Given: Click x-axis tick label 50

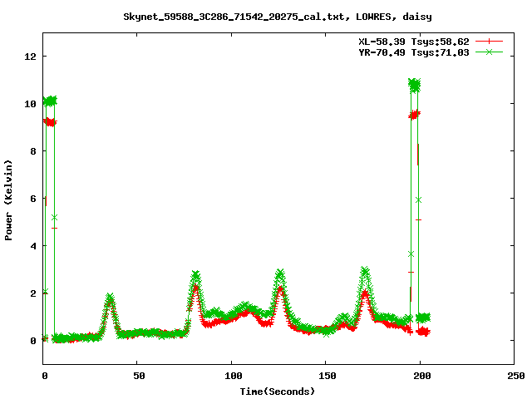Looking at the screenshot, I should [139, 376].
